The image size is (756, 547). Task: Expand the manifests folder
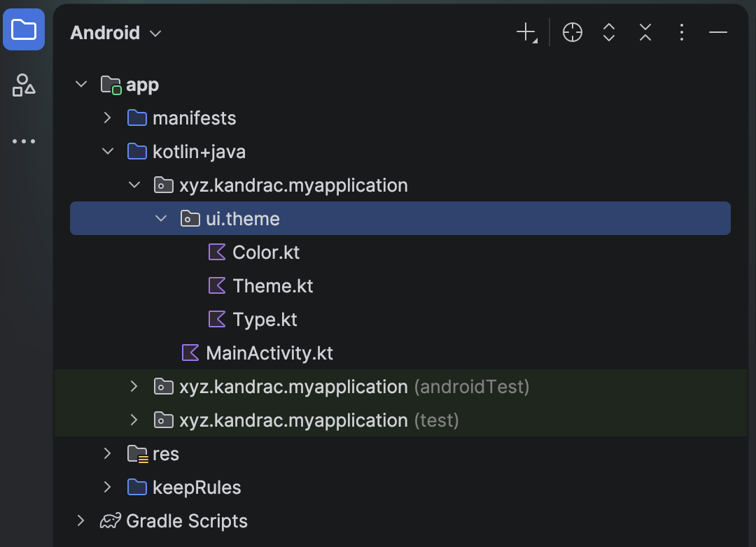[108, 118]
